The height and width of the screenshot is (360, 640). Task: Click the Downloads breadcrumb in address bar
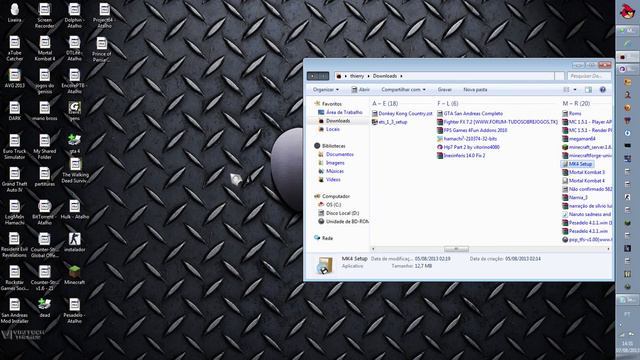384,76
